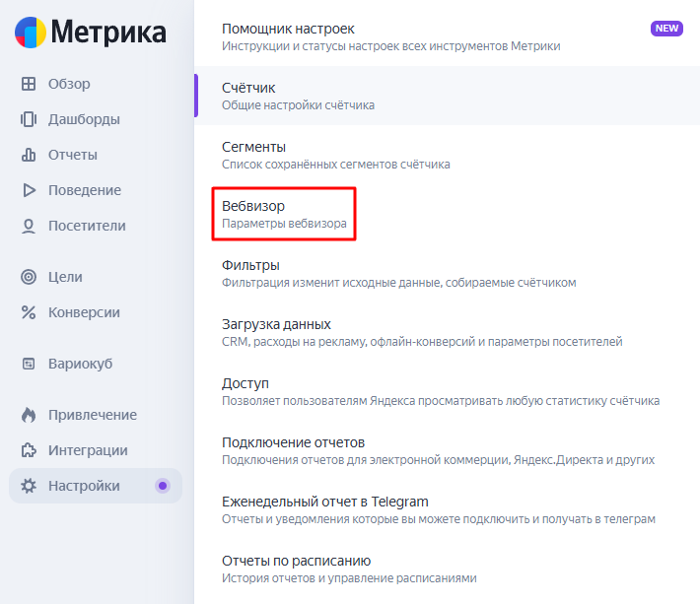Open Помощник настроек

click(448, 36)
